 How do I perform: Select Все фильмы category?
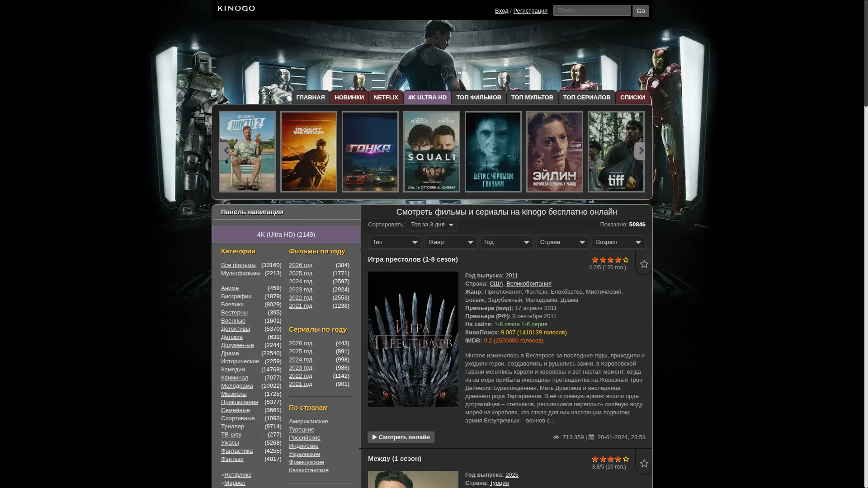[238, 265]
